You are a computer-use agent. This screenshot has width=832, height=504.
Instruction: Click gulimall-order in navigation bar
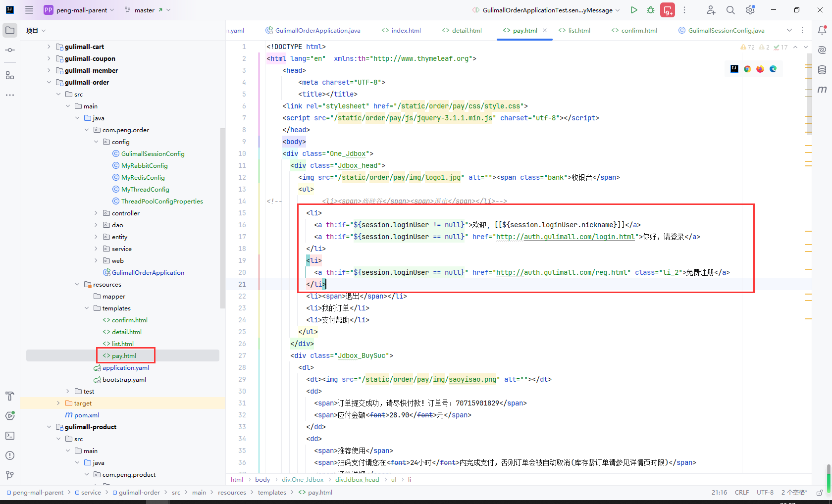pos(136,493)
